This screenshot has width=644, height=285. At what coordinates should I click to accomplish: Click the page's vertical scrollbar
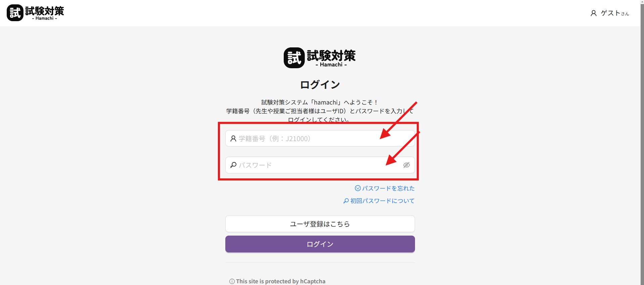tap(642, 142)
